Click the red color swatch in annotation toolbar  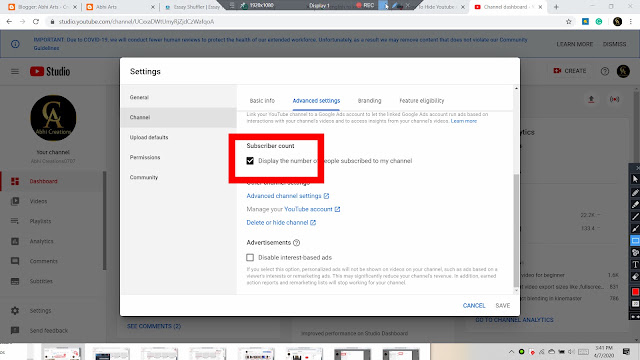(x=635, y=292)
